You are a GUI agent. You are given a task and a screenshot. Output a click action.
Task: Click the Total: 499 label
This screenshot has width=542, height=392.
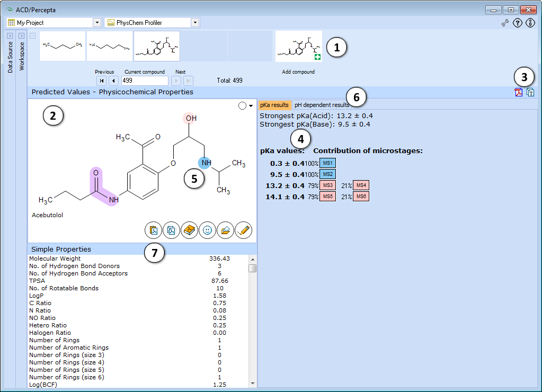pos(229,81)
